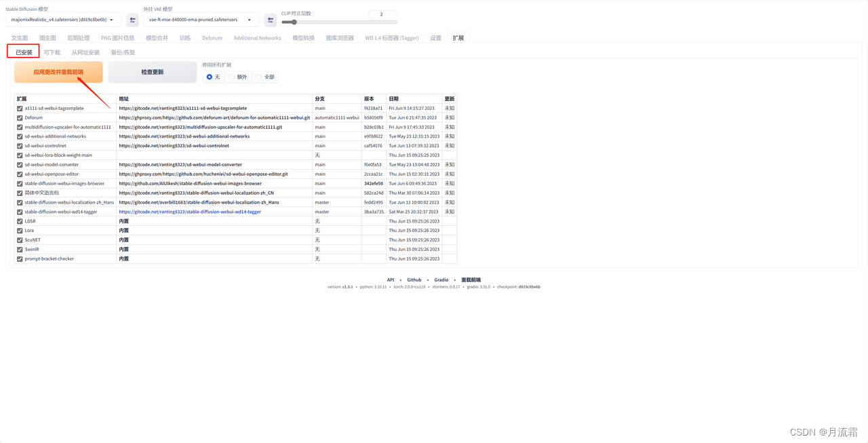Disable the sd-webui-additional-networks extension checkbox

pos(20,136)
